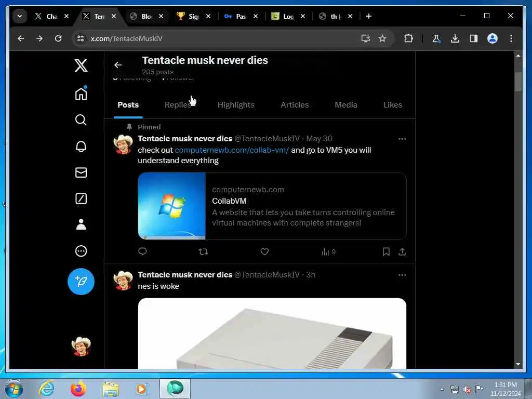Click back arrow next to profile name

click(118, 65)
